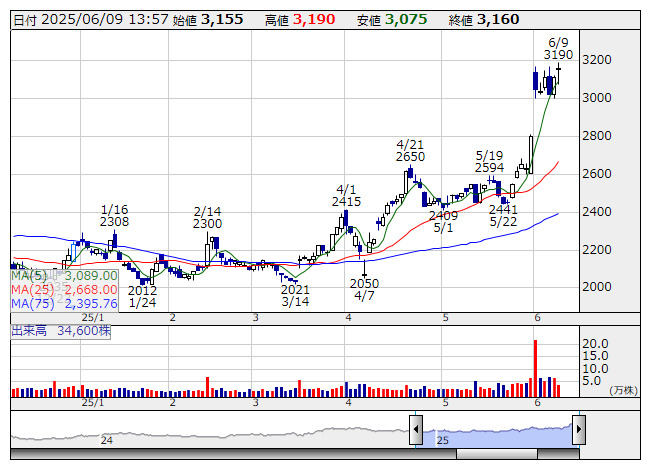Click the MA(25) legend entry
Image resolution: width=653 pixels, height=470 pixels.
(x=65, y=289)
